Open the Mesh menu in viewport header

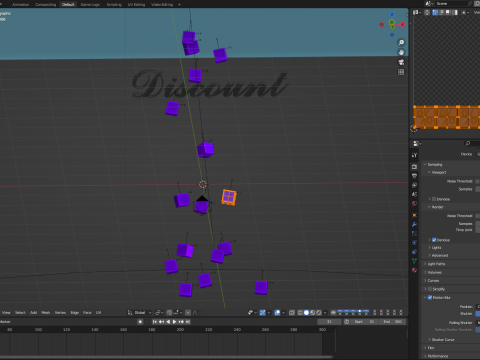(x=46, y=313)
